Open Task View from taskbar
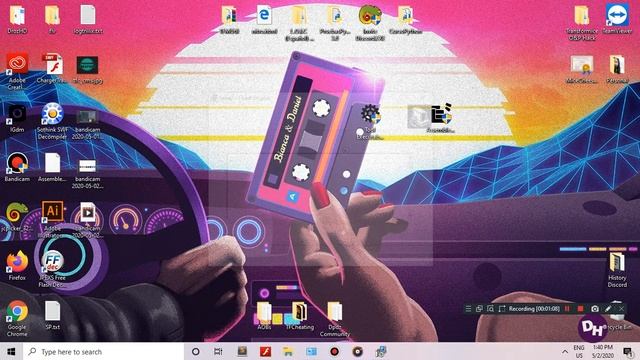 pyautogui.click(x=218, y=351)
